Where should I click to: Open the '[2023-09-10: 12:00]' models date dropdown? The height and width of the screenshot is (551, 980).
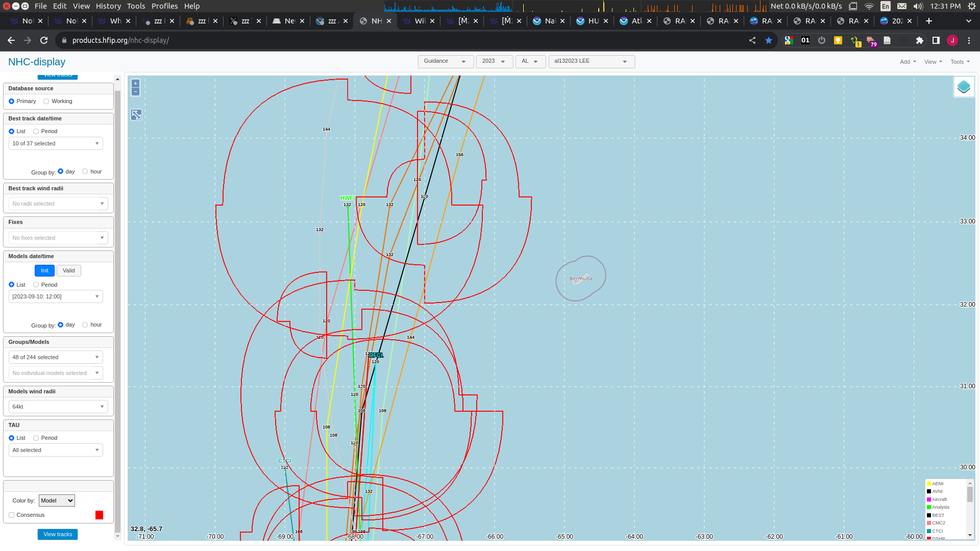56,296
